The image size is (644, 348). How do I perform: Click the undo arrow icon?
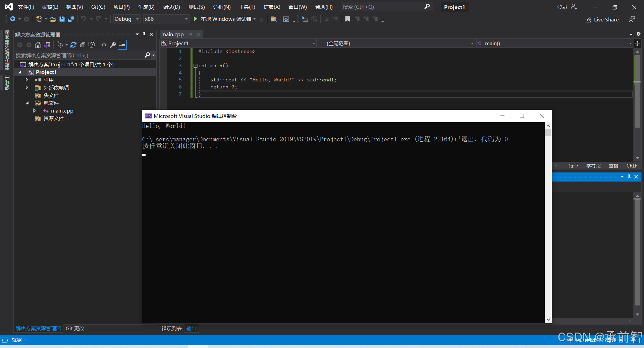pos(84,19)
